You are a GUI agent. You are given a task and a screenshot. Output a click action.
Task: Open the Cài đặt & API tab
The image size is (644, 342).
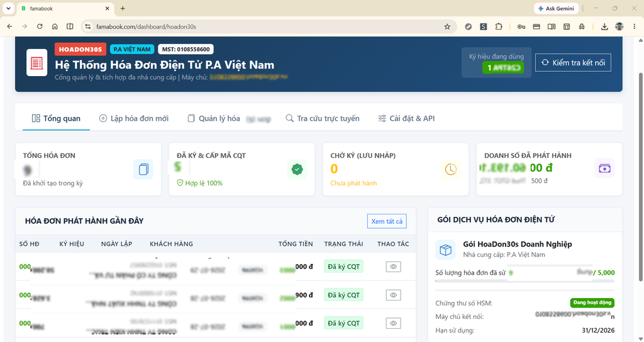pos(406,118)
